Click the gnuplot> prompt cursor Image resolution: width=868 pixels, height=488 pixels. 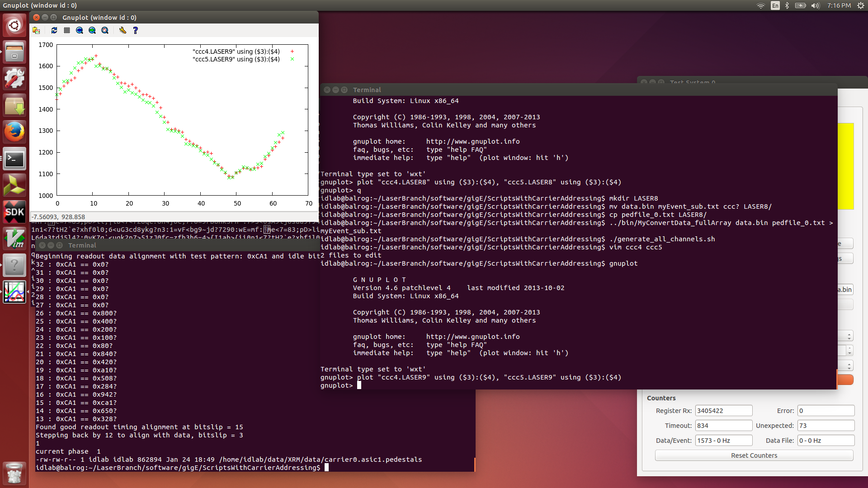359,385
